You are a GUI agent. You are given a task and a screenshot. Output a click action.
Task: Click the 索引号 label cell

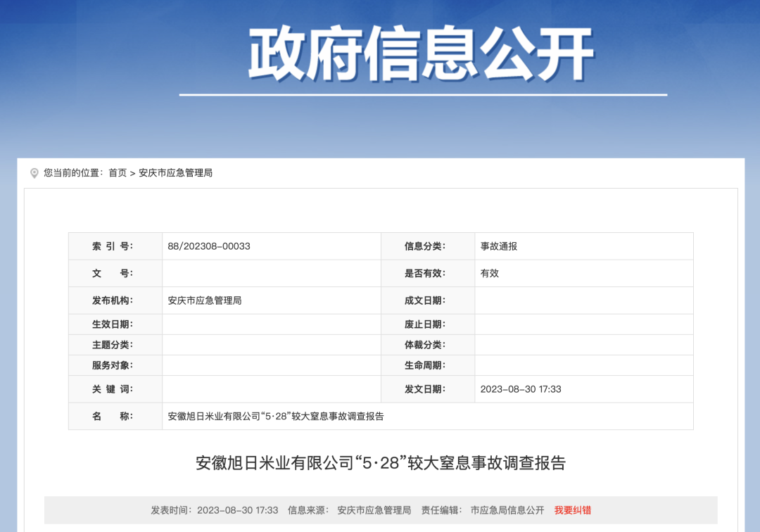coord(113,246)
